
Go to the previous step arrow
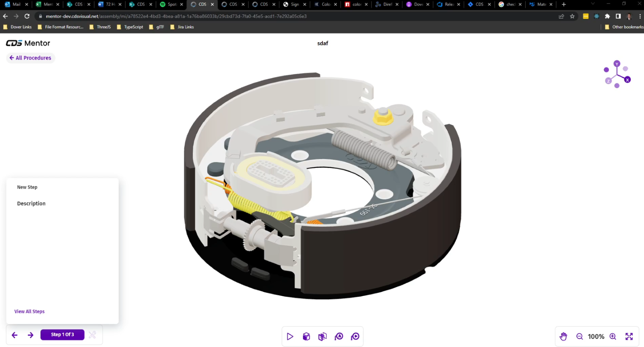tap(14, 335)
